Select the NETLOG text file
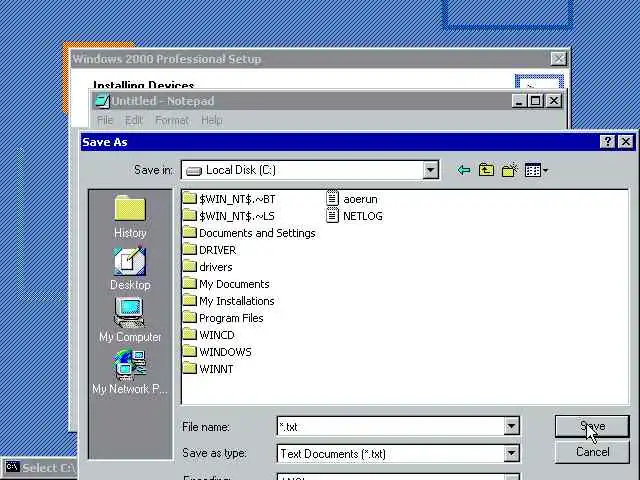Image resolution: width=640 pixels, height=480 pixels. (x=355, y=216)
